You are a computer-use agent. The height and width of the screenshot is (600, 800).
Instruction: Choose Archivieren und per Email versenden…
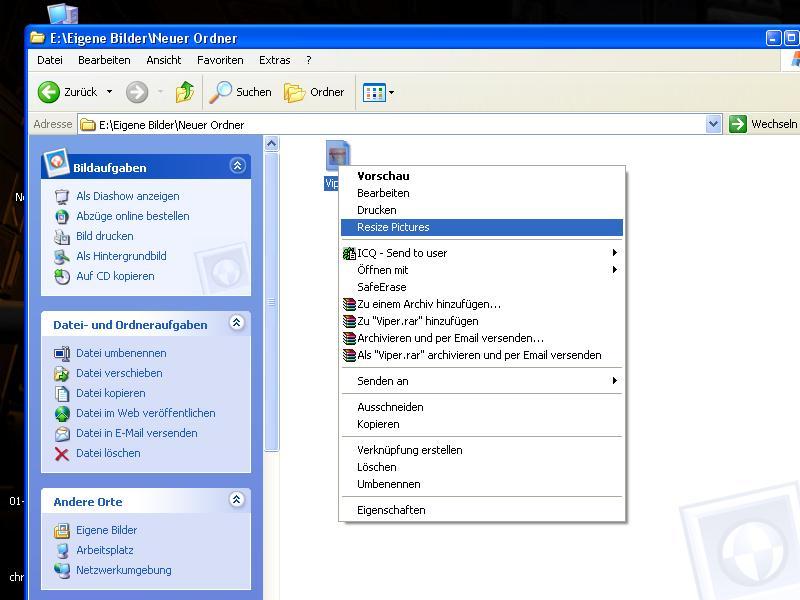[482, 338]
